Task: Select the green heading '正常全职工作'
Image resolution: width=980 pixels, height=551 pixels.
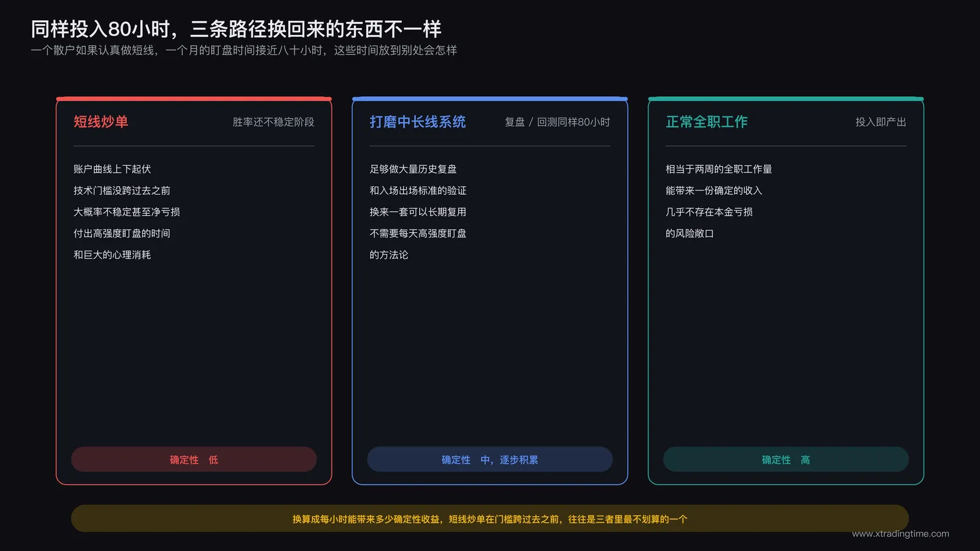Action: point(707,122)
